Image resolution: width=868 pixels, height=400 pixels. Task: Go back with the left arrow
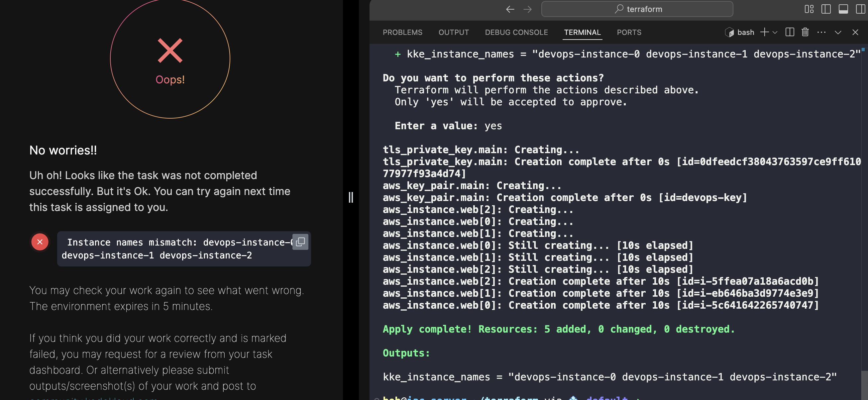click(x=510, y=9)
